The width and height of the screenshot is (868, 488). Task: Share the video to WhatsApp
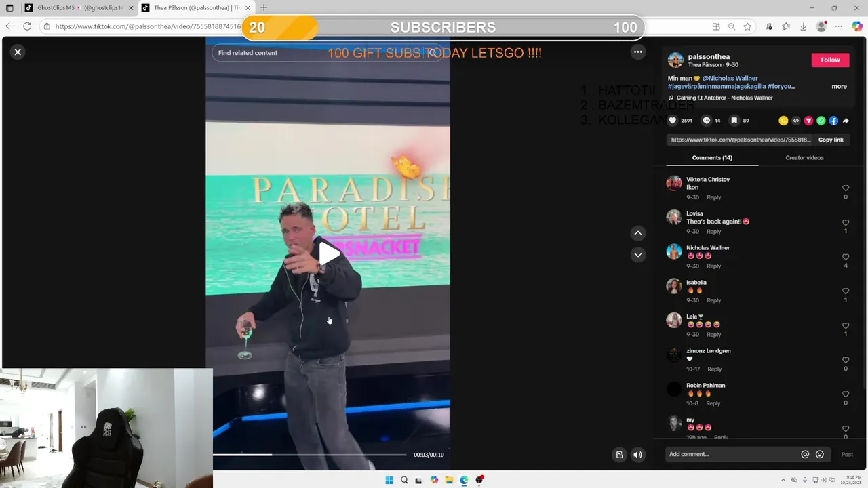pyautogui.click(x=821, y=121)
